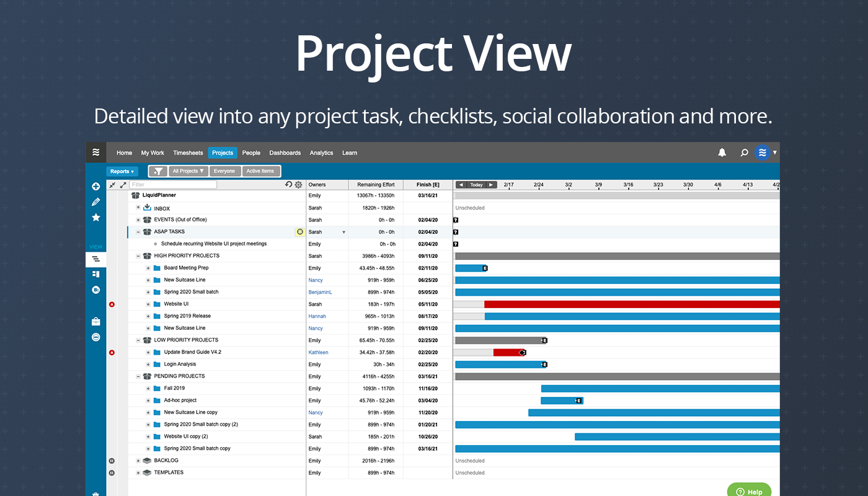The image size is (868, 496).
Task: Open owner link Hannah
Action: 317,316
